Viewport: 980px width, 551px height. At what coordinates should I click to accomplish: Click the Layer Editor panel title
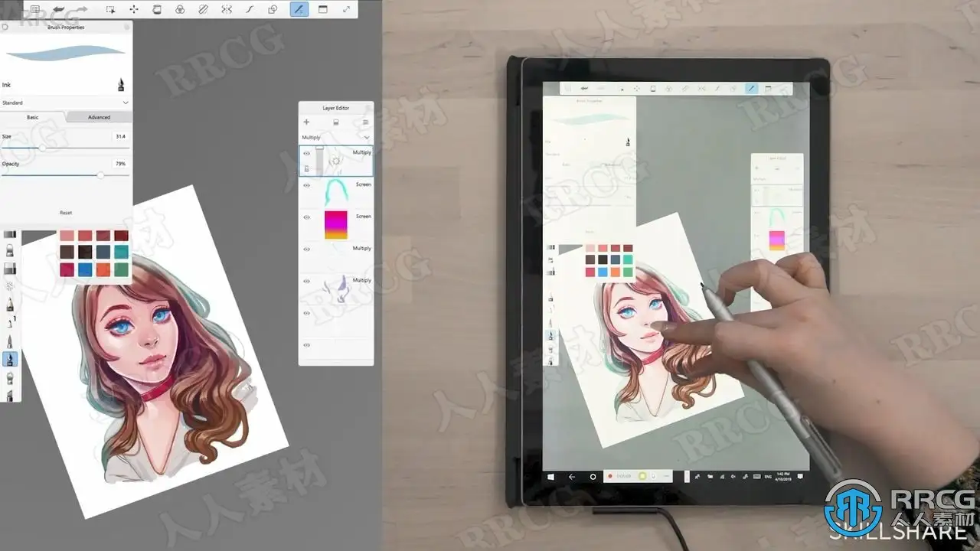(x=335, y=108)
